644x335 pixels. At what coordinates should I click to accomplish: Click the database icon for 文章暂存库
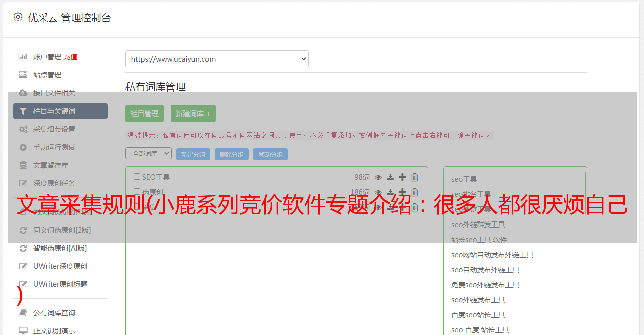(23, 165)
